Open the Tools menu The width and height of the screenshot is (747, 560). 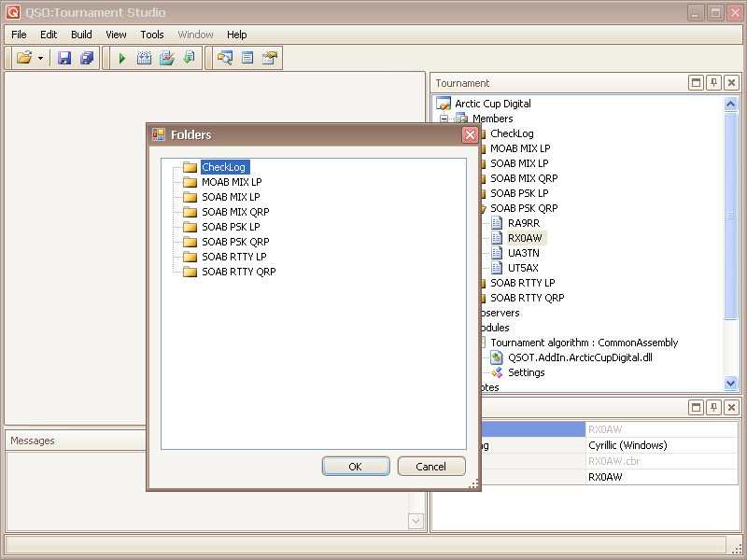152,35
